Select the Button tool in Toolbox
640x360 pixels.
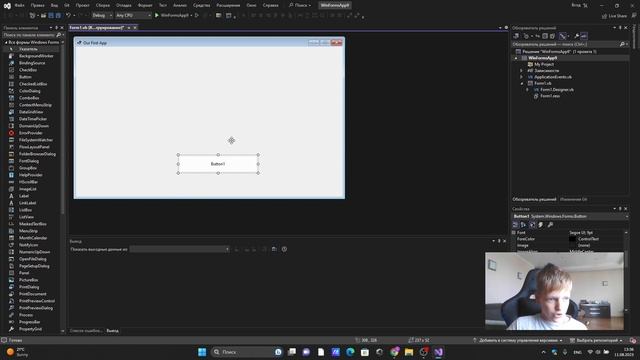[x=25, y=77]
